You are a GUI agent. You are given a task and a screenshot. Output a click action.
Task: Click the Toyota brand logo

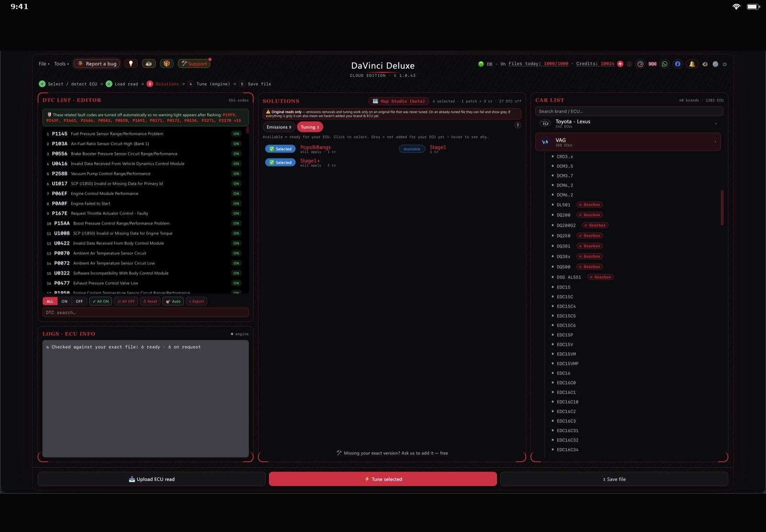545,123
